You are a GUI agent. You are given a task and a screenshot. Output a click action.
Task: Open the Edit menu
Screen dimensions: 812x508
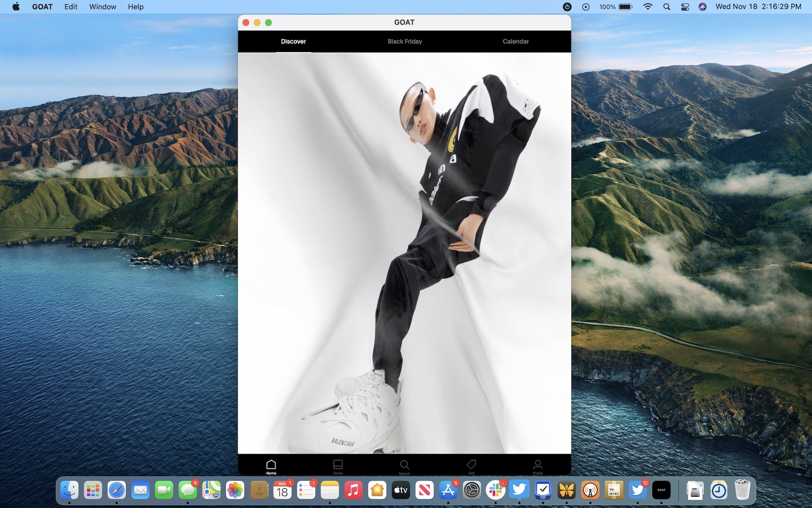(71, 7)
